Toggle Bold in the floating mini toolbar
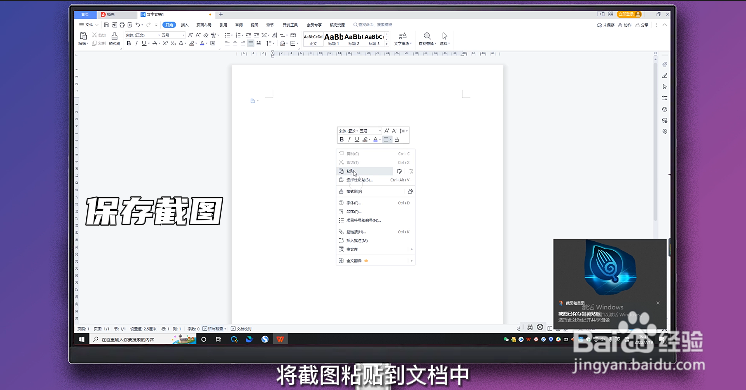This screenshot has width=746, height=390. (341, 139)
